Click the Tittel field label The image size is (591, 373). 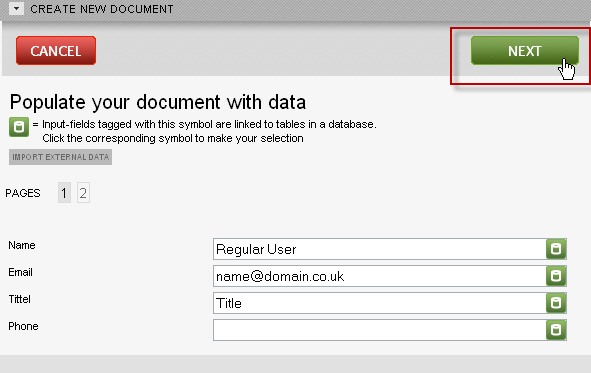coord(19,299)
